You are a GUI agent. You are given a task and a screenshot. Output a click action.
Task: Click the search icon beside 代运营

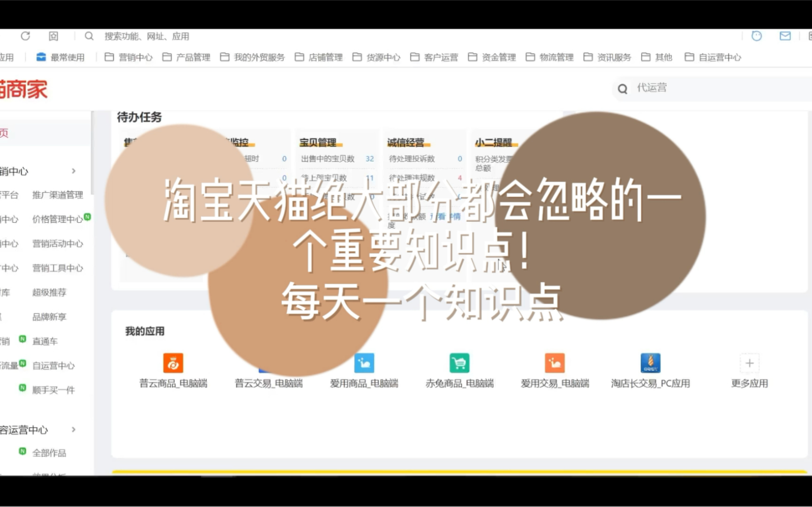623,89
